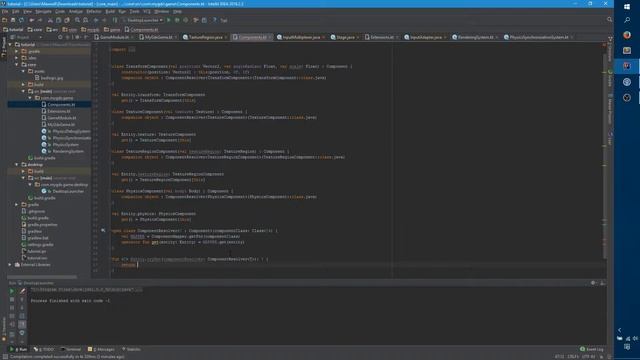Switch to the Extensions.kt editor tab
The width and height of the screenshot is (640, 360).
click(382, 37)
